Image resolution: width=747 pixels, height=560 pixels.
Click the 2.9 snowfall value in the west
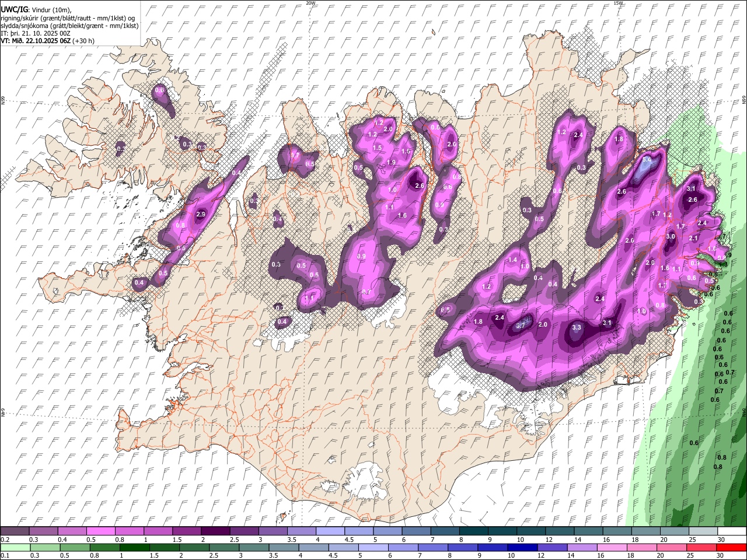click(201, 215)
